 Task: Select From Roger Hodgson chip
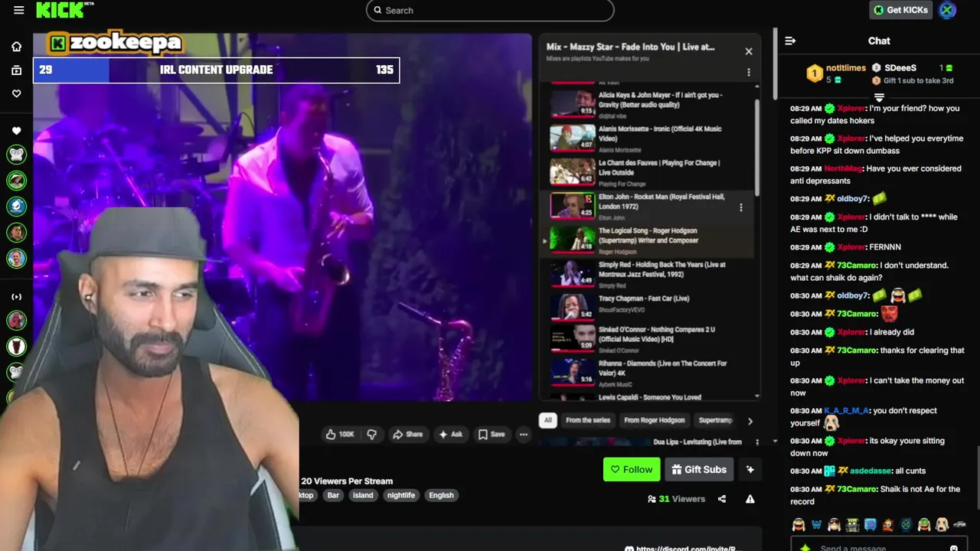point(654,420)
